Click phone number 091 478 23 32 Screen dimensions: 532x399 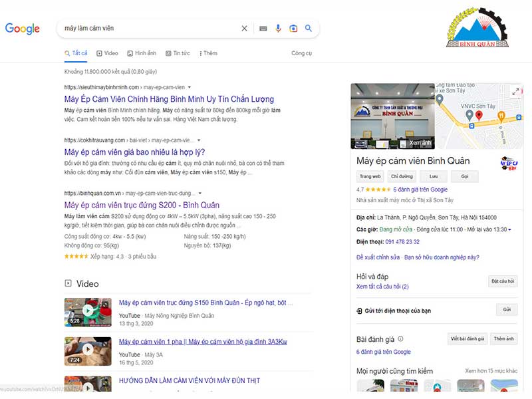(x=402, y=242)
